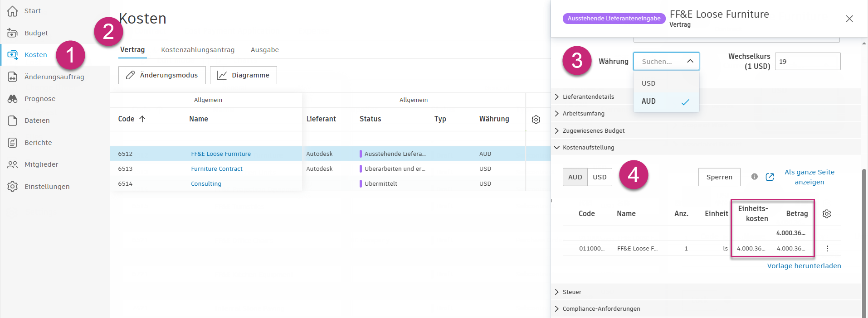This screenshot has height=318, width=868.
Task: Open the Dateien file icon
Action: coord(13,120)
